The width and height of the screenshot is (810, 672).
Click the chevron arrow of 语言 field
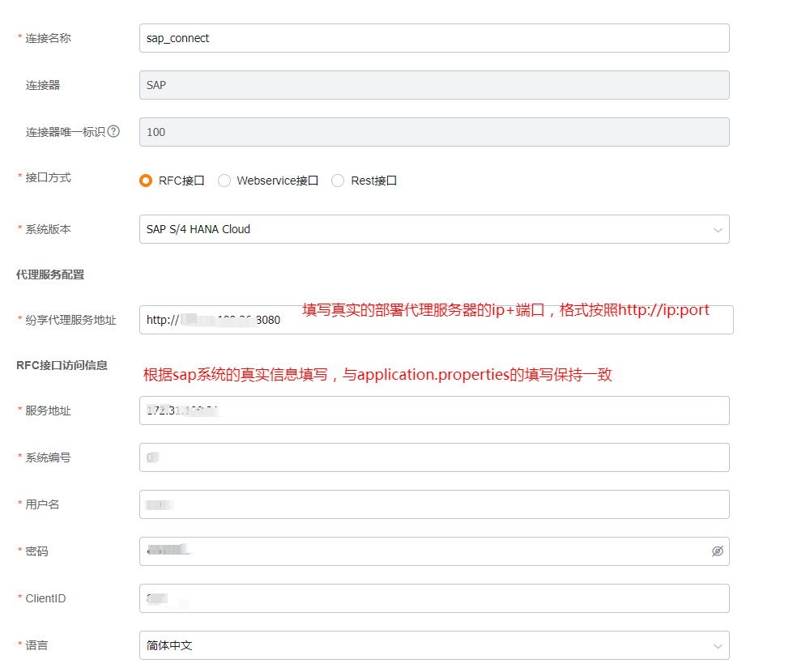718,646
